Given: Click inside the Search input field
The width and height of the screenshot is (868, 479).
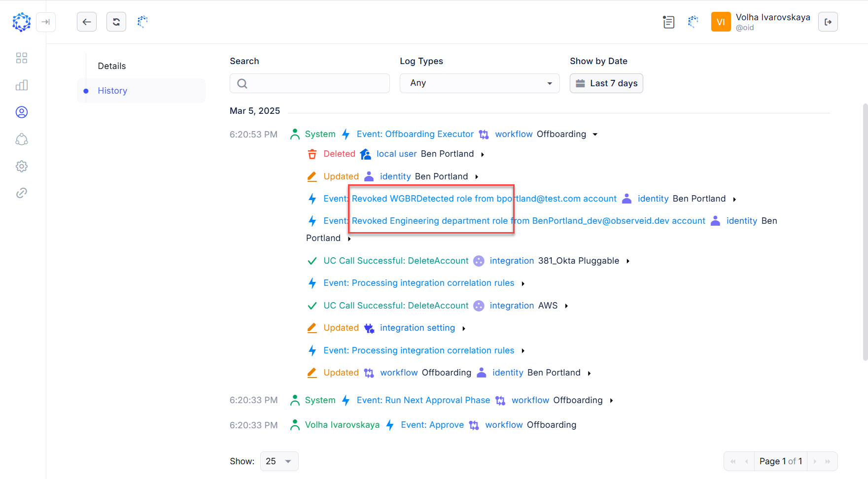Looking at the screenshot, I should click(310, 83).
